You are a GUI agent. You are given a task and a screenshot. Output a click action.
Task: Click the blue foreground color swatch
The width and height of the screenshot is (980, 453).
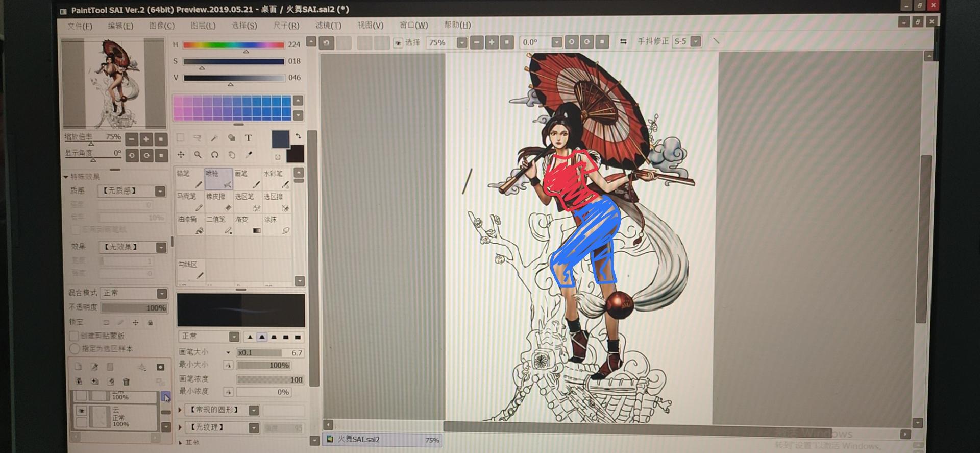pyautogui.click(x=280, y=139)
